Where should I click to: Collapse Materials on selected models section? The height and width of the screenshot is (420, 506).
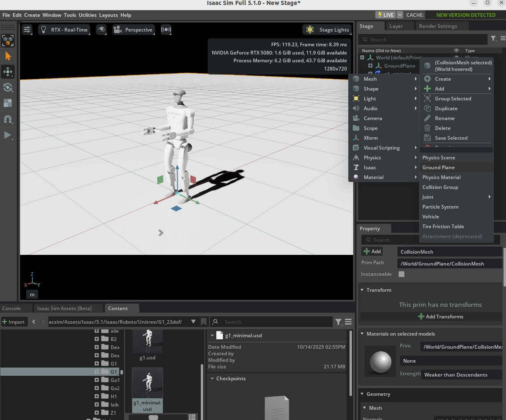[362, 334]
